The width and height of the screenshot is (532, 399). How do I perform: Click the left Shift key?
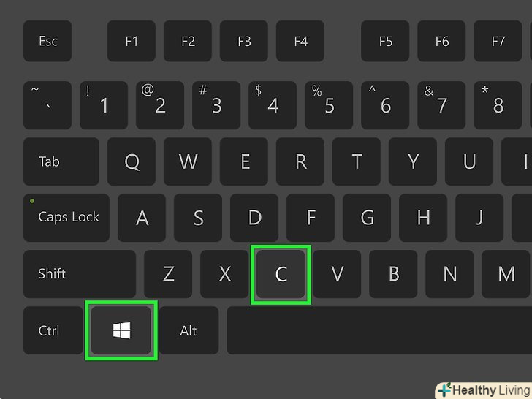[80, 274]
